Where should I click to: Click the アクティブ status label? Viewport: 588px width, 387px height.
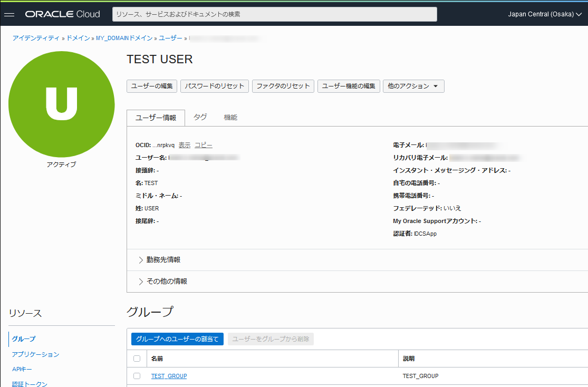click(x=62, y=165)
